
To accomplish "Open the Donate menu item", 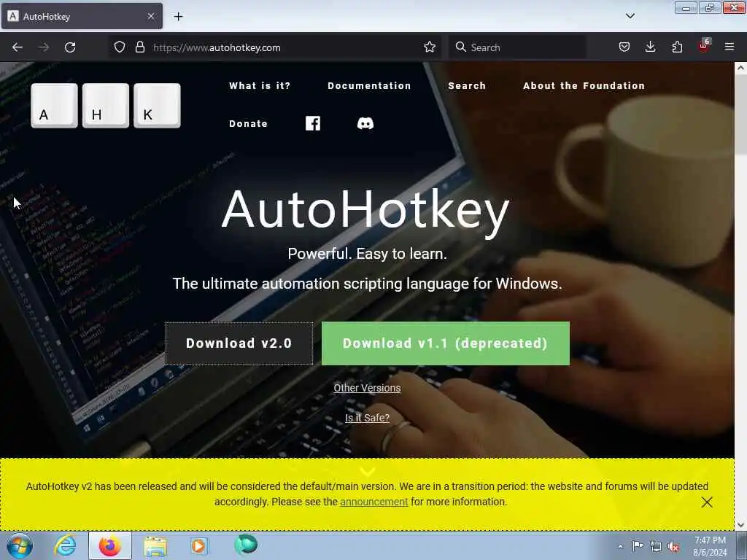I will click(x=248, y=124).
